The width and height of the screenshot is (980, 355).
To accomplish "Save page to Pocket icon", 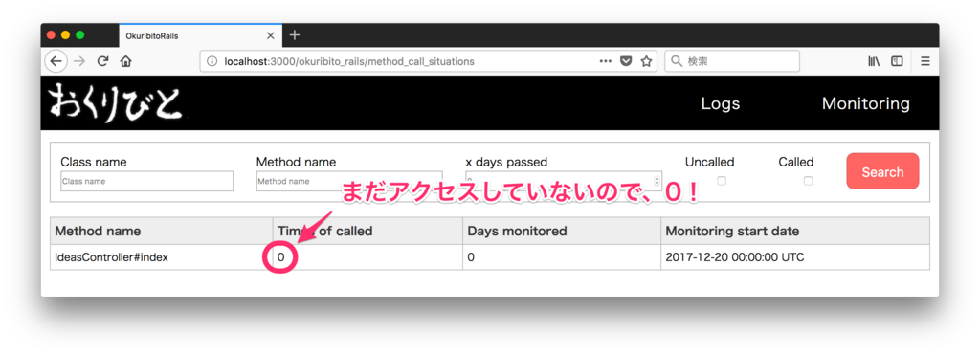I will click(626, 61).
